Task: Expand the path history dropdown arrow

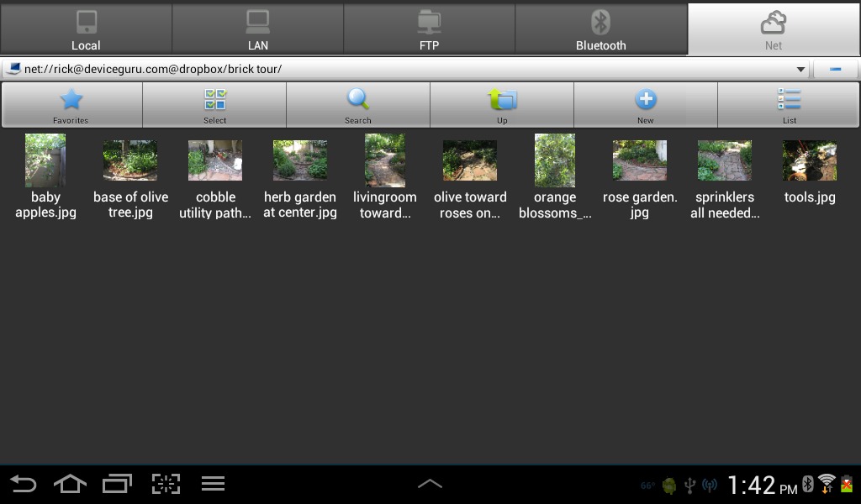Action: click(x=800, y=69)
